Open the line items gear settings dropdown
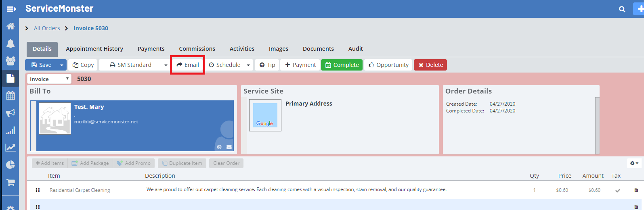Image resolution: width=644 pixels, height=210 pixels. (634, 163)
